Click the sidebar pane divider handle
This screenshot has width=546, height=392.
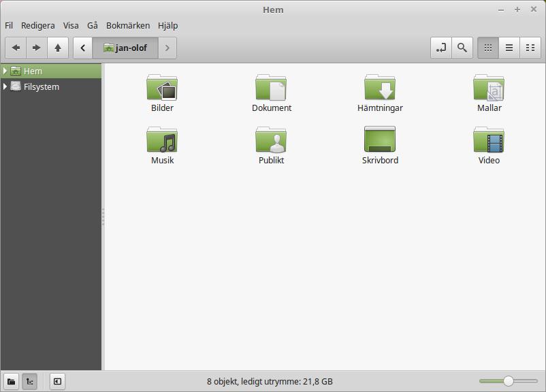(x=103, y=217)
